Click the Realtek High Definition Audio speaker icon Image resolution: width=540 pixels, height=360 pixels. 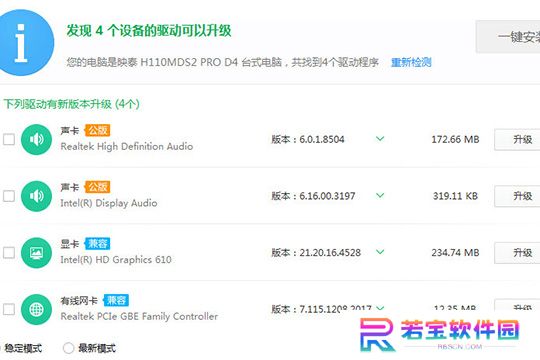37,140
